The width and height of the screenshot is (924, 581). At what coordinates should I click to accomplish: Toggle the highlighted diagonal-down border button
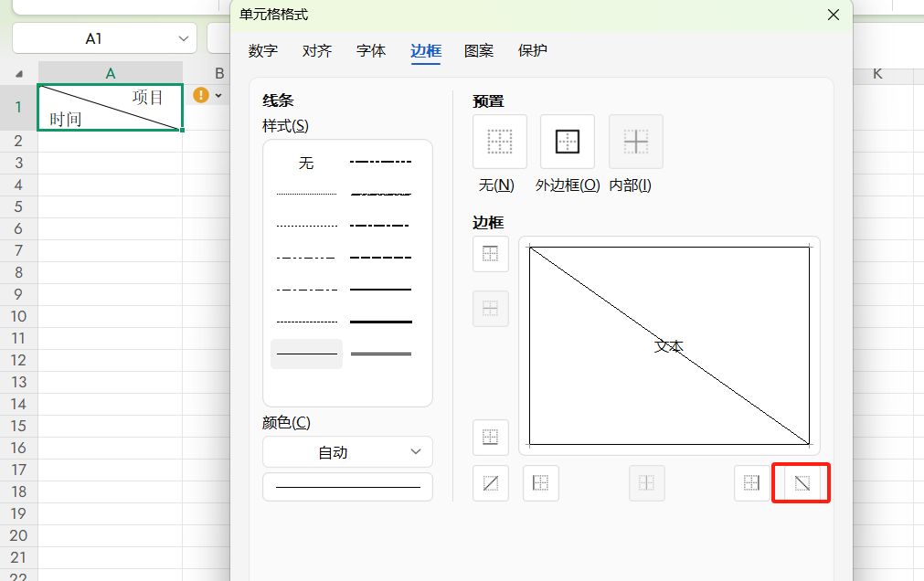pos(802,483)
